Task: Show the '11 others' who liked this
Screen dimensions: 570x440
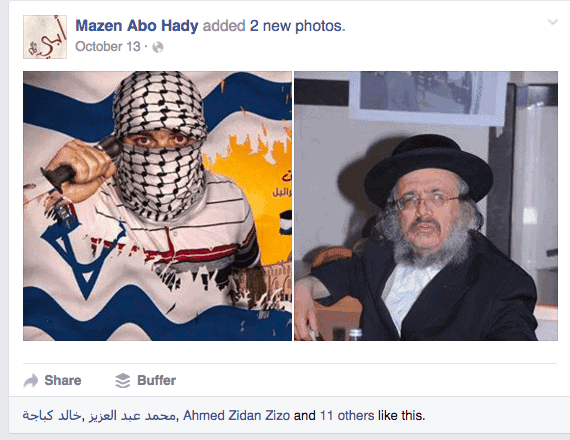Action: click(x=347, y=415)
